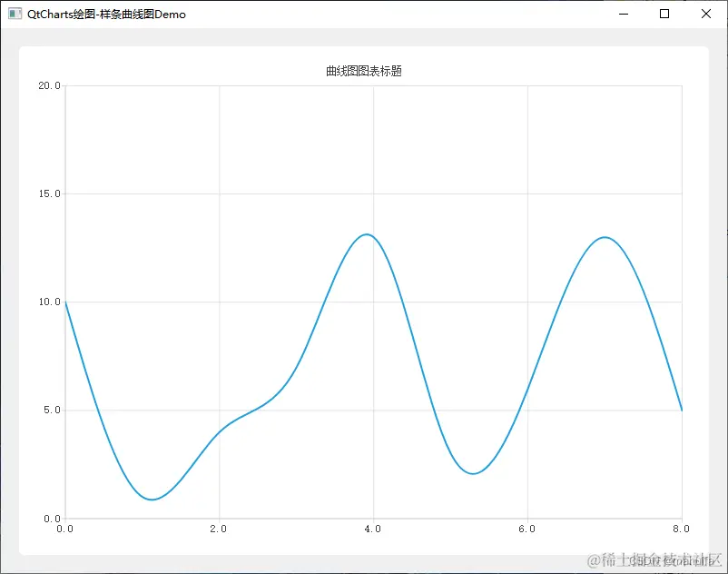Maximize the QtCharts Demo window
The width and height of the screenshot is (728, 574).
point(664,14)
